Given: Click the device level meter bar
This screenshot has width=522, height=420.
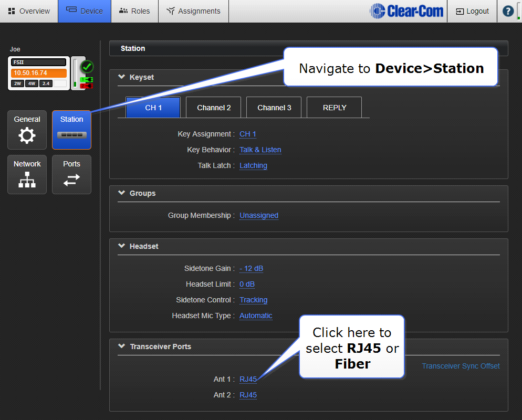Looking at the screenshot, I should pyautogui.click(x=75, y=73).
